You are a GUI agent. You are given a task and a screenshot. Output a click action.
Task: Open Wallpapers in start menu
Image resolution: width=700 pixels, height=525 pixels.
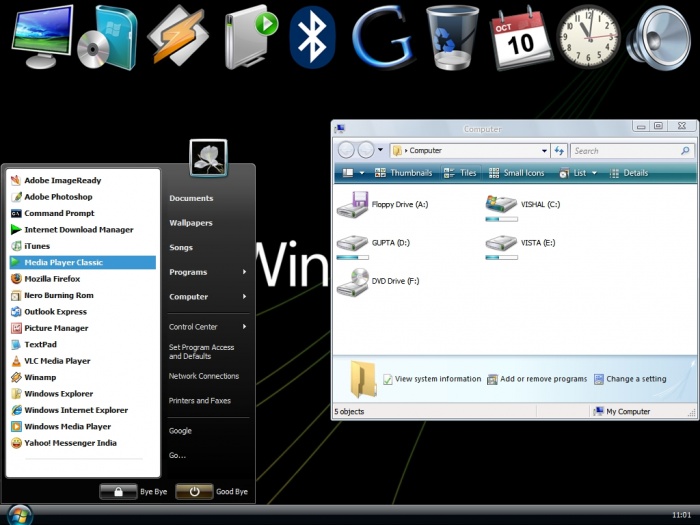(191, 223)
